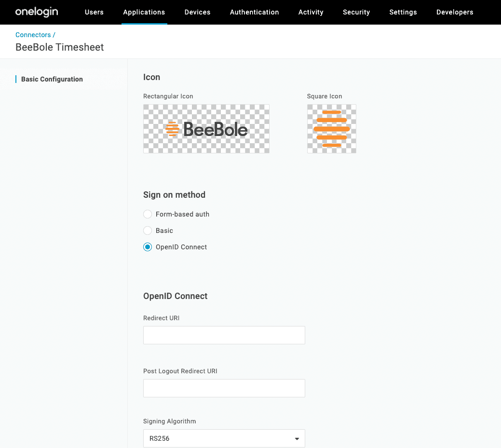501x448 pixels.
Task: Open the Signing Algorithm dropdown
Action: (x=224, y=438)
